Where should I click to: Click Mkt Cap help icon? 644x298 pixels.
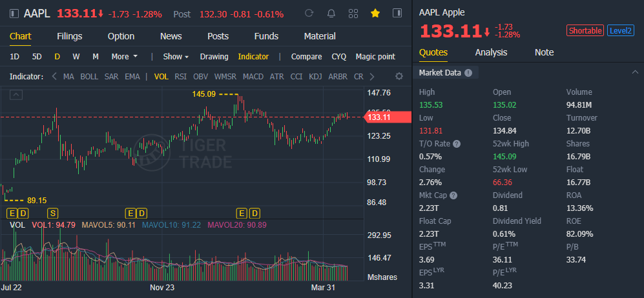453,195
